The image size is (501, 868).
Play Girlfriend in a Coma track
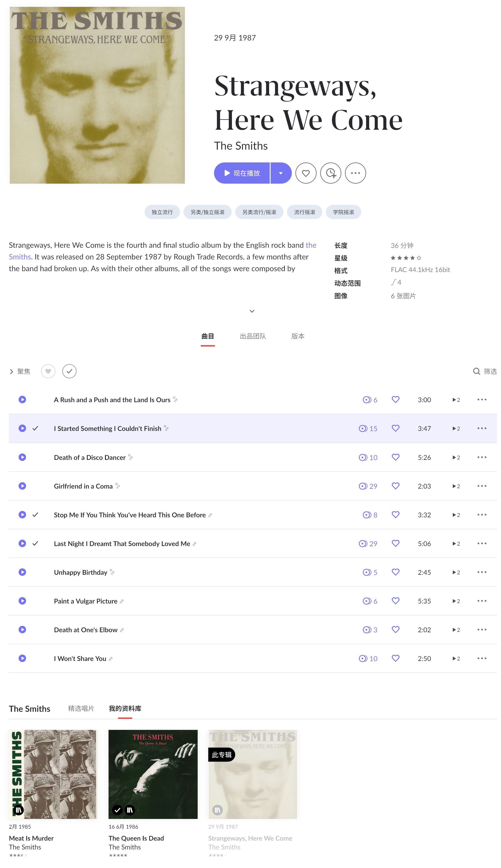click(x=22, y=486)
